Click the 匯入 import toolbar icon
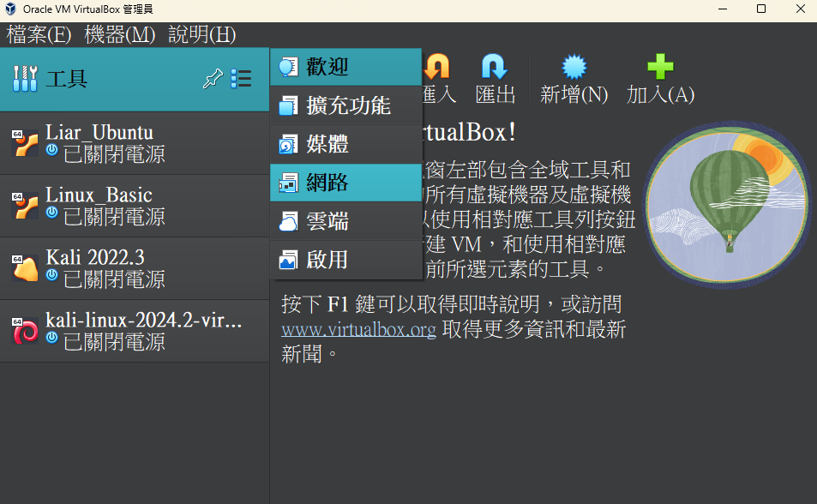817x504 pixels. (x=437, y=66)
